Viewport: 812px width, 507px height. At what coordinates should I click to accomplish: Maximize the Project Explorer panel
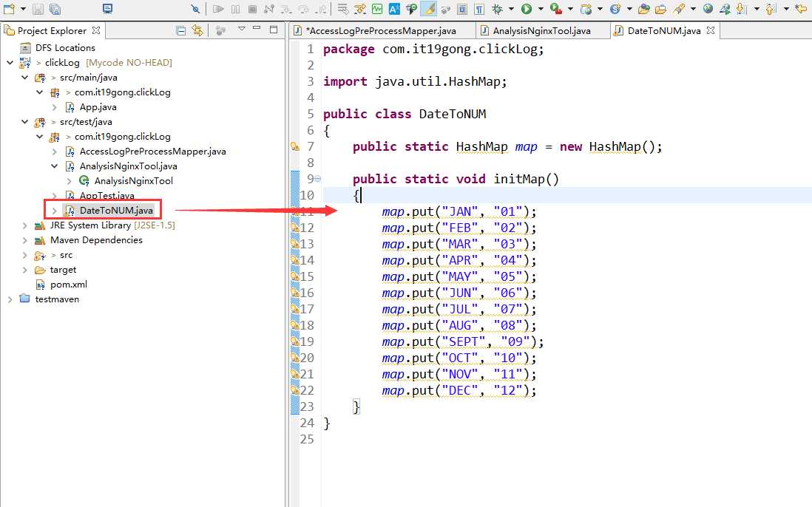pos(274,30)
